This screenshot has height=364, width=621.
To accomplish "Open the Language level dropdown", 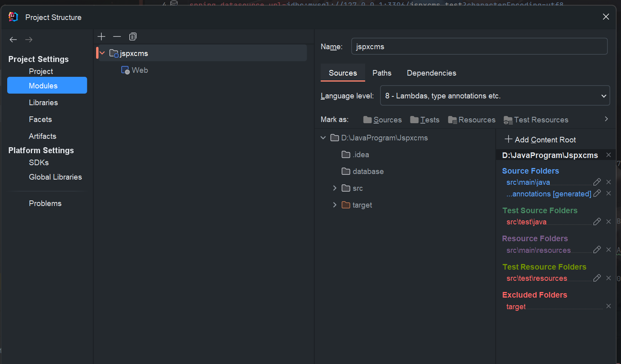I will point(494,96).
